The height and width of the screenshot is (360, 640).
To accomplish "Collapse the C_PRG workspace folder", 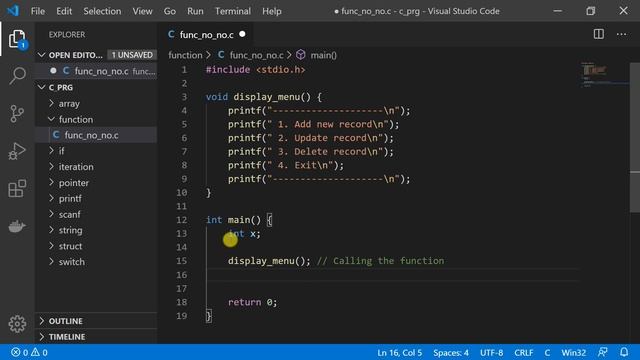I will 41,87.
